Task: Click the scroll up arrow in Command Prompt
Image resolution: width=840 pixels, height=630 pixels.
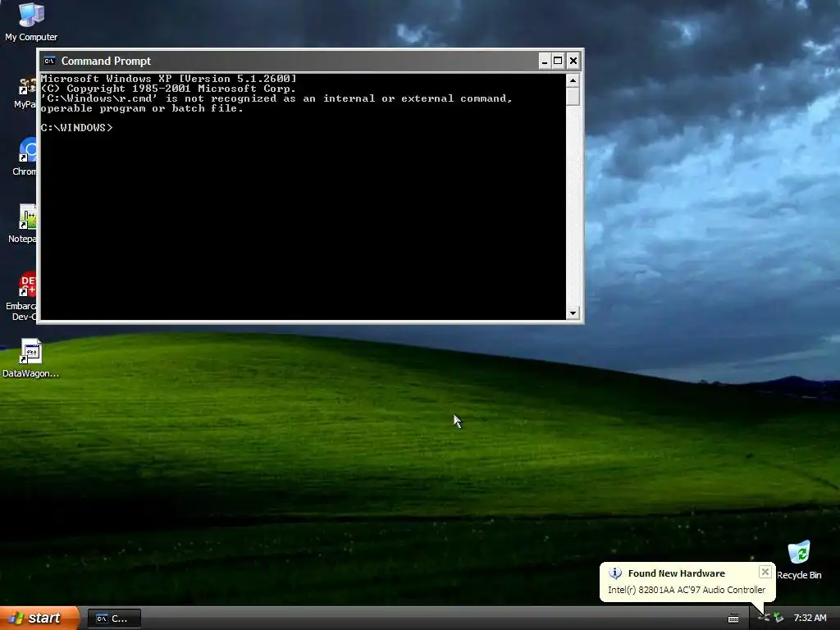Action: (x=573, y=81)
